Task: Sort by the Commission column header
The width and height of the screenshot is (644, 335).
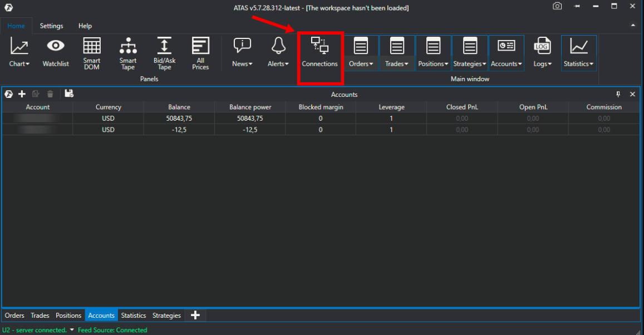Action: [604, 107]
